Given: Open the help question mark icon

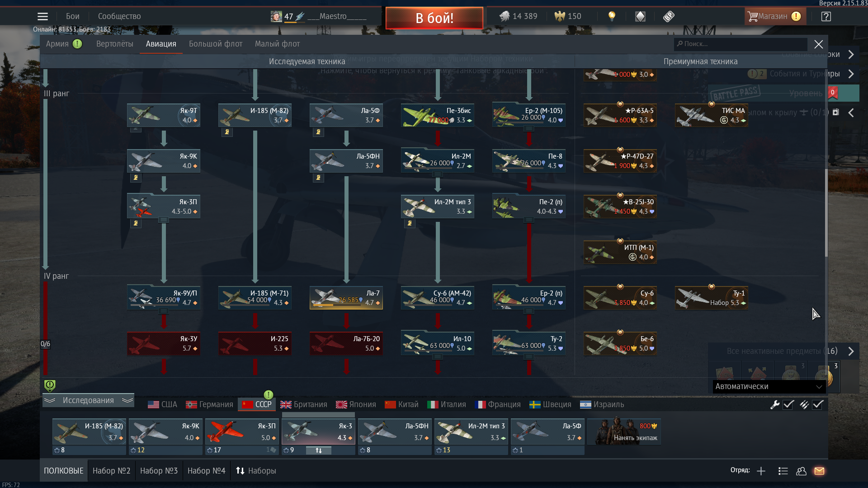Looking at the screenshot, I should tap(826, 17).
